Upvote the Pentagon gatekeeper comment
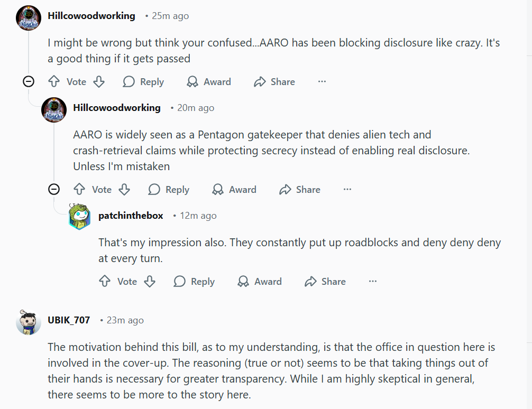This screenshot has height=409, width=532. [x=79, y=190]
